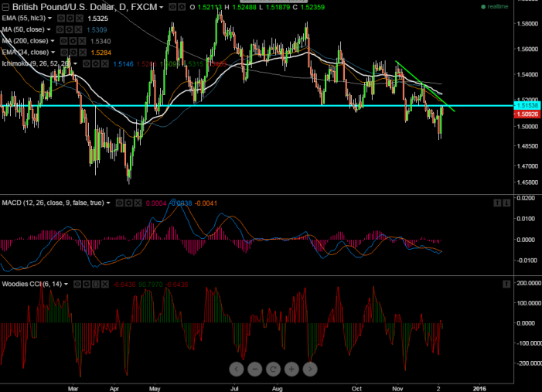
Task: View Woodies CCI source code braces icon
Action: [x=96, y=285]
